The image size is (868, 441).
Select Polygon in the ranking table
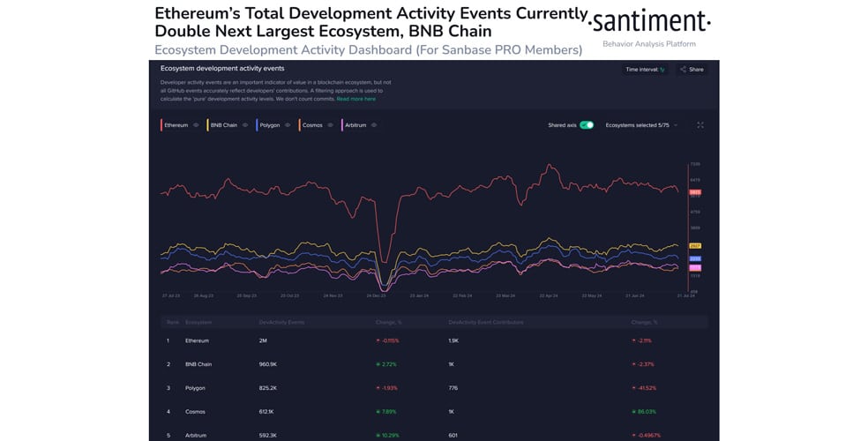point(195,388)
